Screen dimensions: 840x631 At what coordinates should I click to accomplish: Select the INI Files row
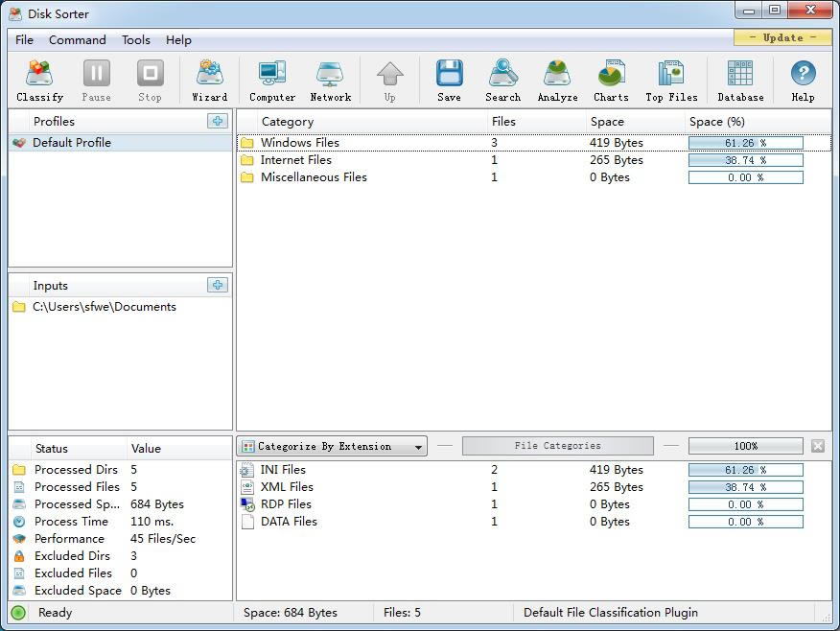point(533,470)
